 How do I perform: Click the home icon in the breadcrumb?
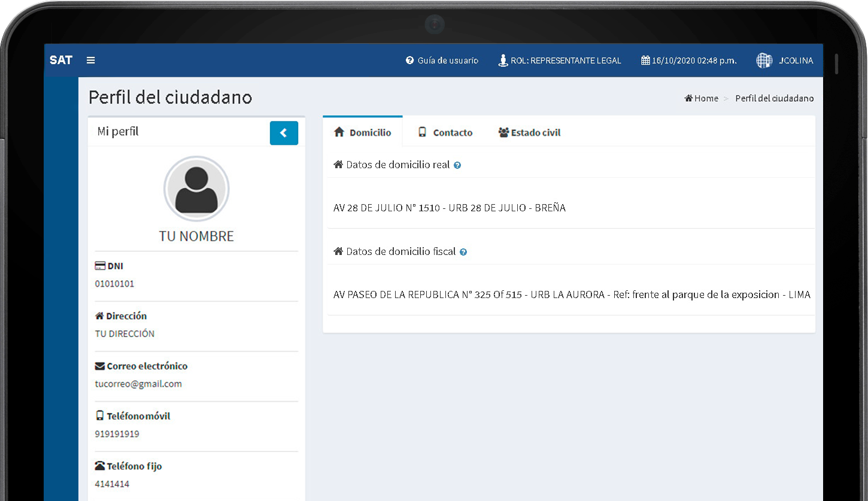point(688,98)
